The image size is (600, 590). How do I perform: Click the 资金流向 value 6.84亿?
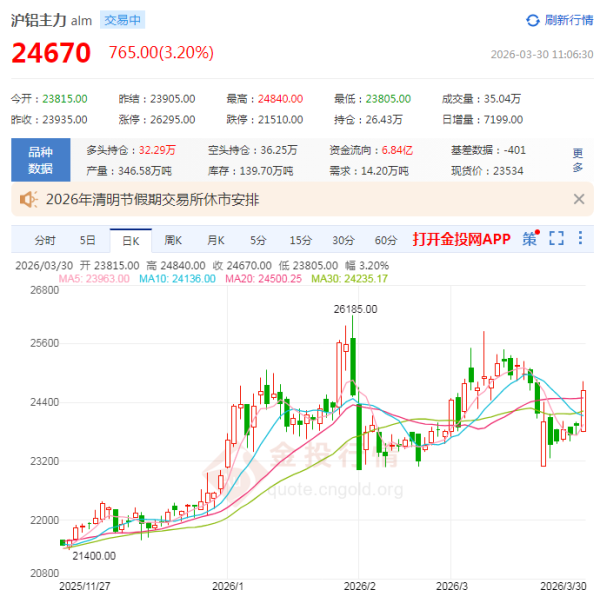pos(397,150)
